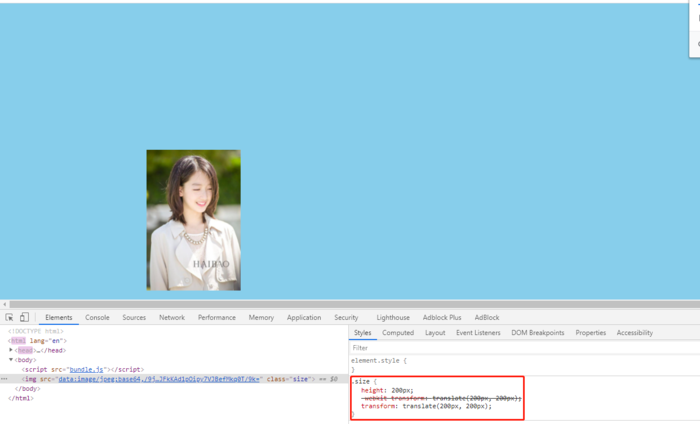Select the closing /body tag row
This screenshot has width=700, height=424.
tap(28, 389)
